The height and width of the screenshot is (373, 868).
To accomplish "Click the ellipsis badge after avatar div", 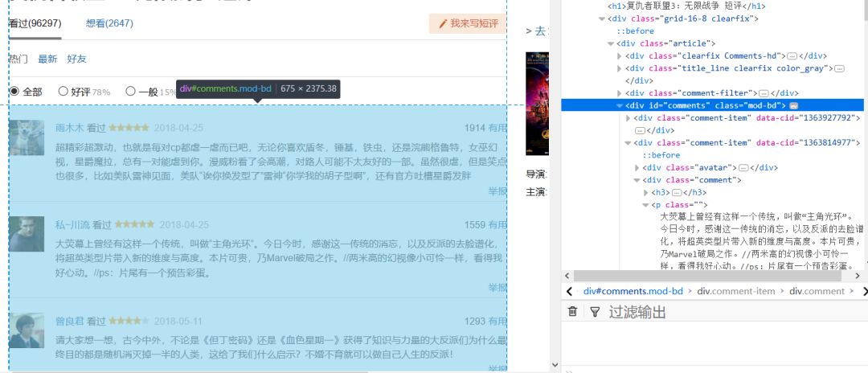I will pos(743,168).
